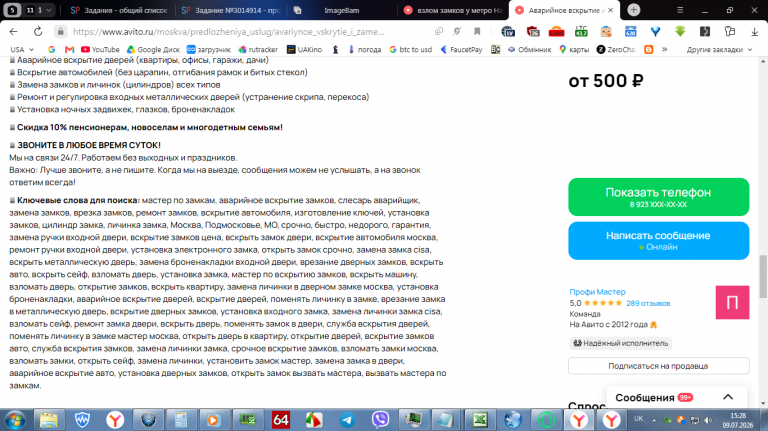The width and height of the screenshot is (768, 431).
Task: Show more hidden bookmarks chevron
Action: point(665,49)
